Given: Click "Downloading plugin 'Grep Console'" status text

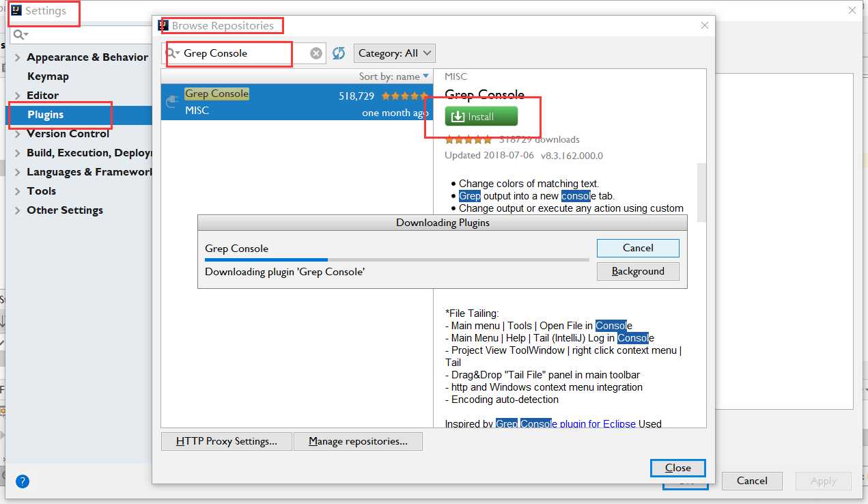Looking at the screenshot, I should [x=285, y=272].
